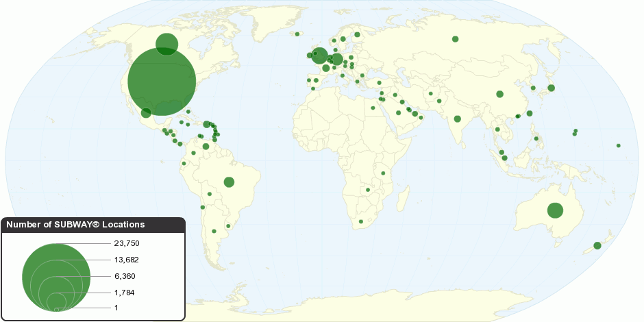Select the Finland bubble marker
Image resolution: width=644 pixels, height=322 pixels.
(x=357, y=34)
